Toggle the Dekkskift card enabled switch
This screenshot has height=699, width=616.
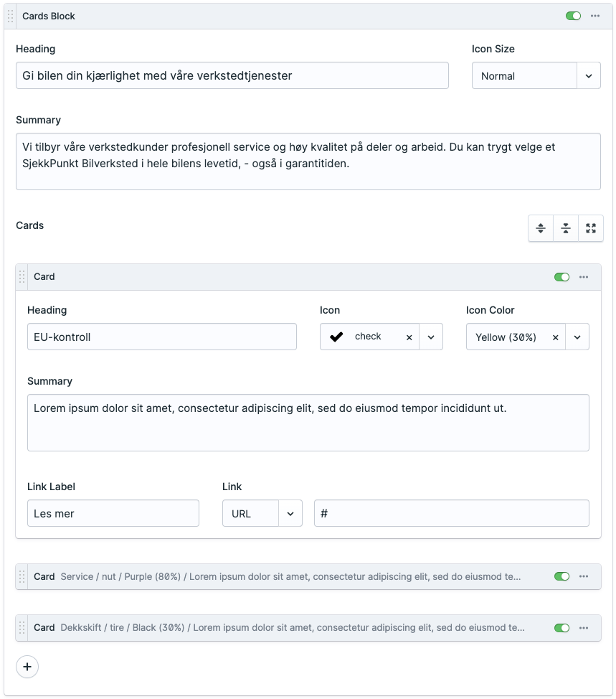561,628
